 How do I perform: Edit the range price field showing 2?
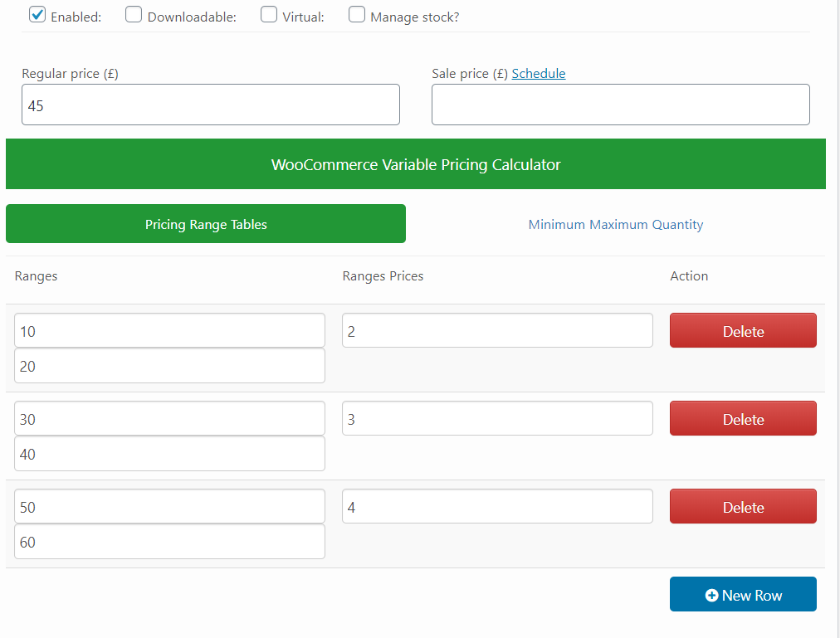(x=497, y=330)
